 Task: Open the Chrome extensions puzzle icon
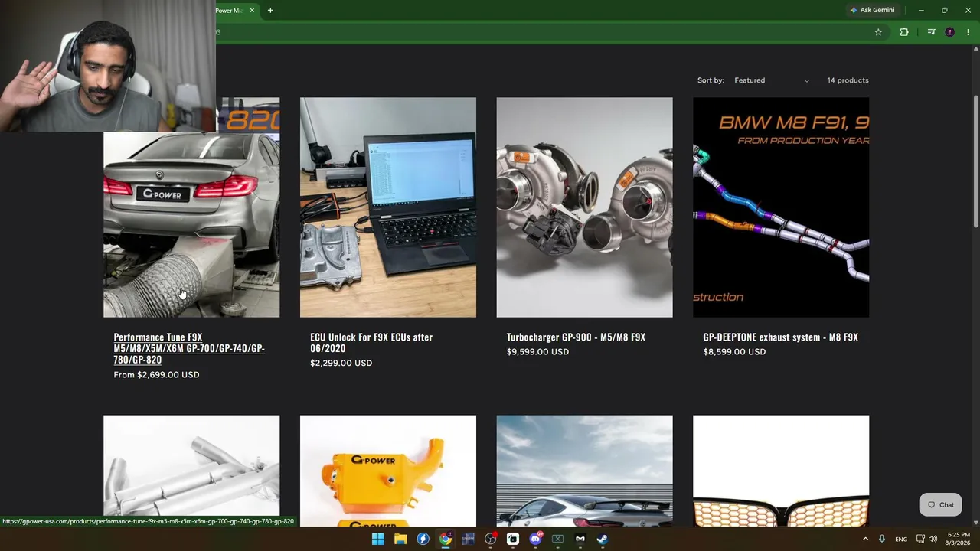click(x=904, y=32)
